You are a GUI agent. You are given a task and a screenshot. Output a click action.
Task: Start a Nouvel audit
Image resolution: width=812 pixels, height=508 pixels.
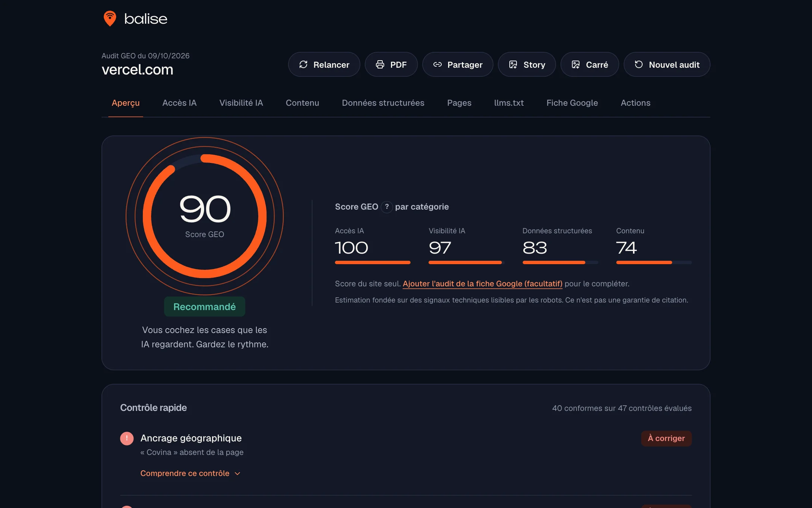point(667,65)
